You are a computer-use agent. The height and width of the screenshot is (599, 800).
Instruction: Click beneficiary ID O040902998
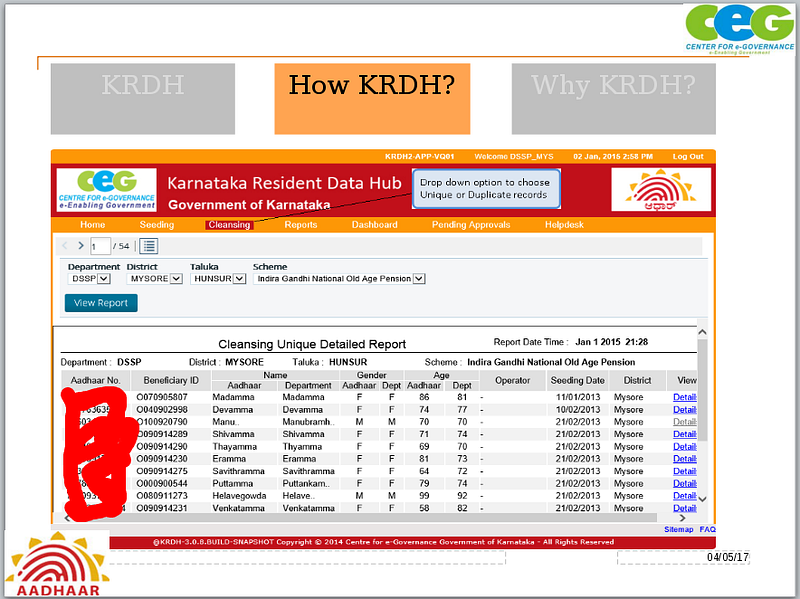(162, 409)
